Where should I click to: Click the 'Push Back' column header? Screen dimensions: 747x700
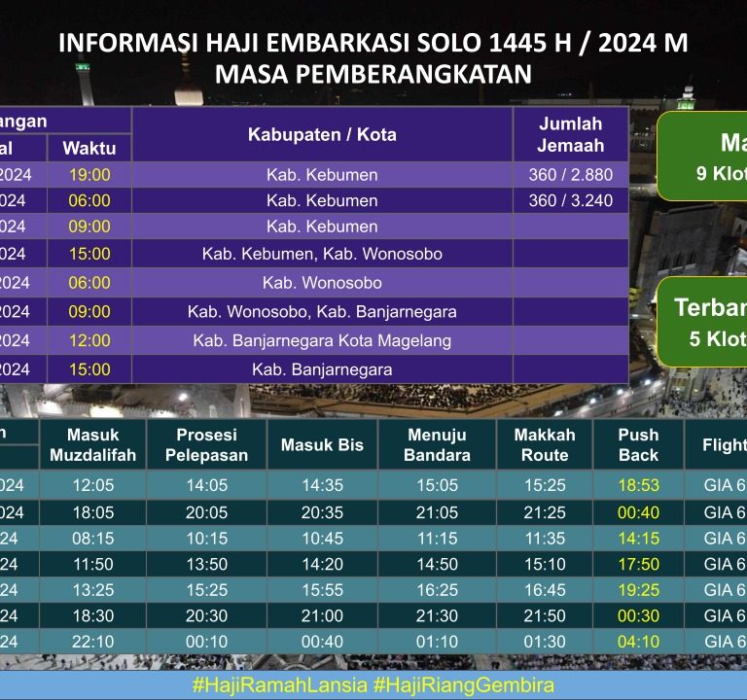(x=638, y=444)
